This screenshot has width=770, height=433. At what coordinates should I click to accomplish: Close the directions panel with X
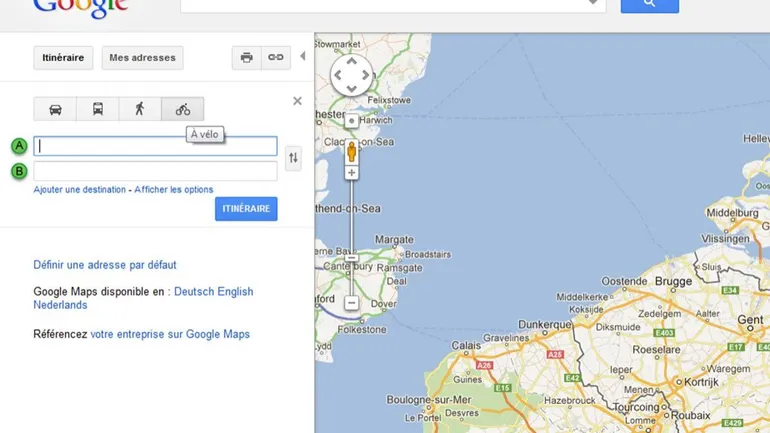[297, 101]
